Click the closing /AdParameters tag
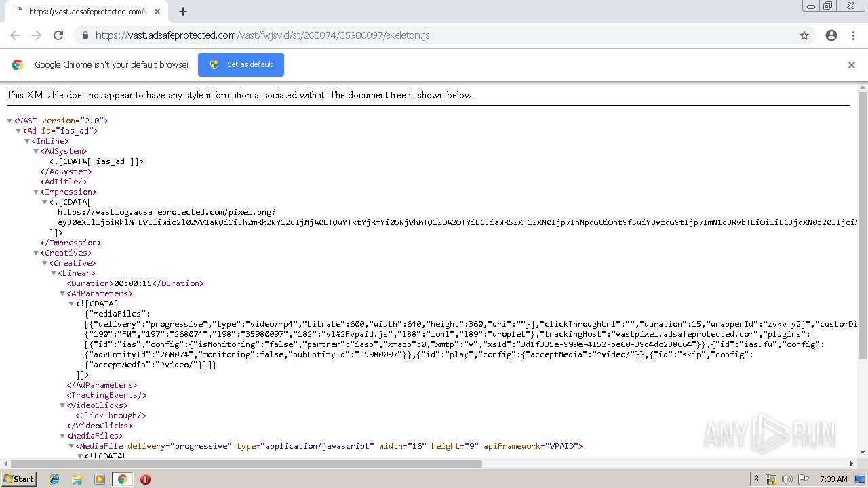This screenshot has width=868, height=488. coord(102,385)
